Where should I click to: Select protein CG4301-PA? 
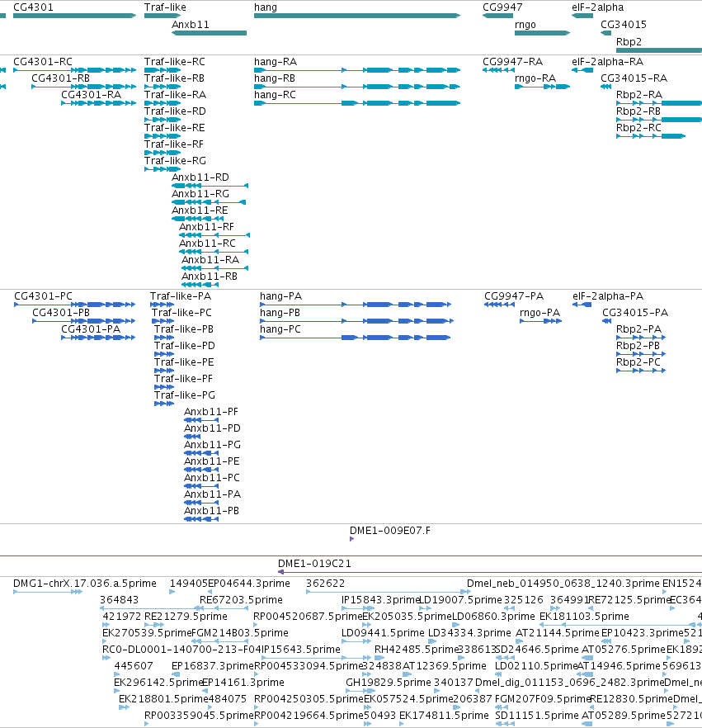point(98,338)
